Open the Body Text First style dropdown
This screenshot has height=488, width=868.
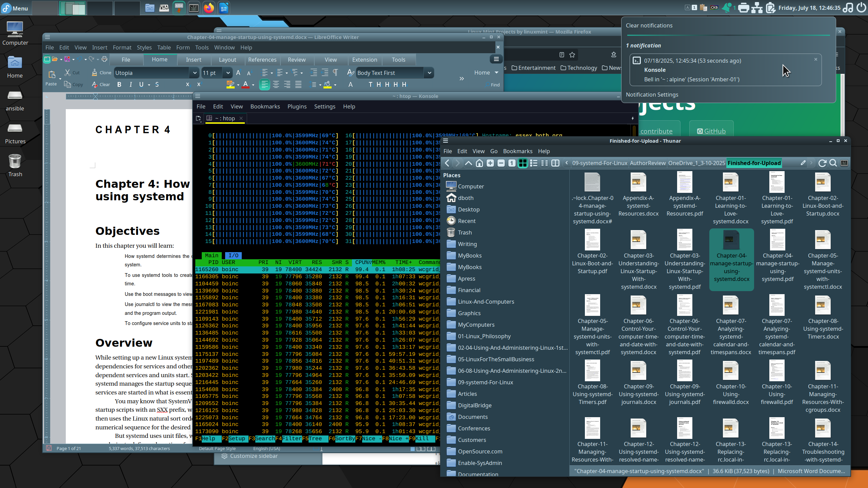click(x=430, y=73)
